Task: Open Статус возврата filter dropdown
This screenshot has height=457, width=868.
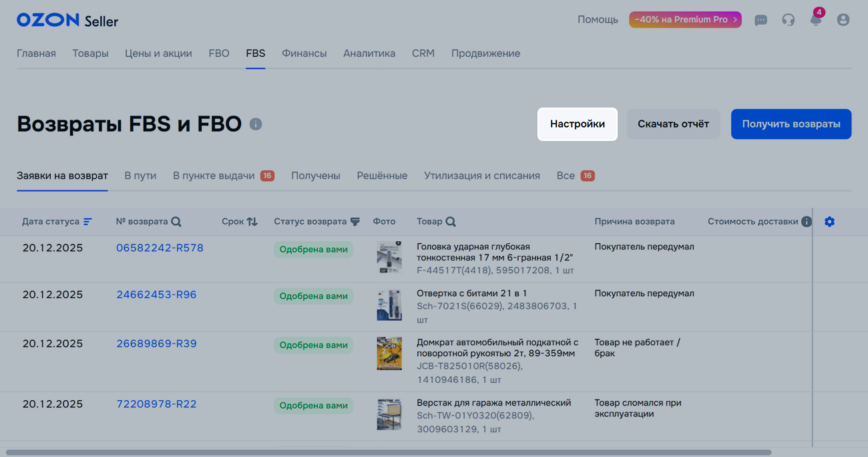Action: click(355, 222)
